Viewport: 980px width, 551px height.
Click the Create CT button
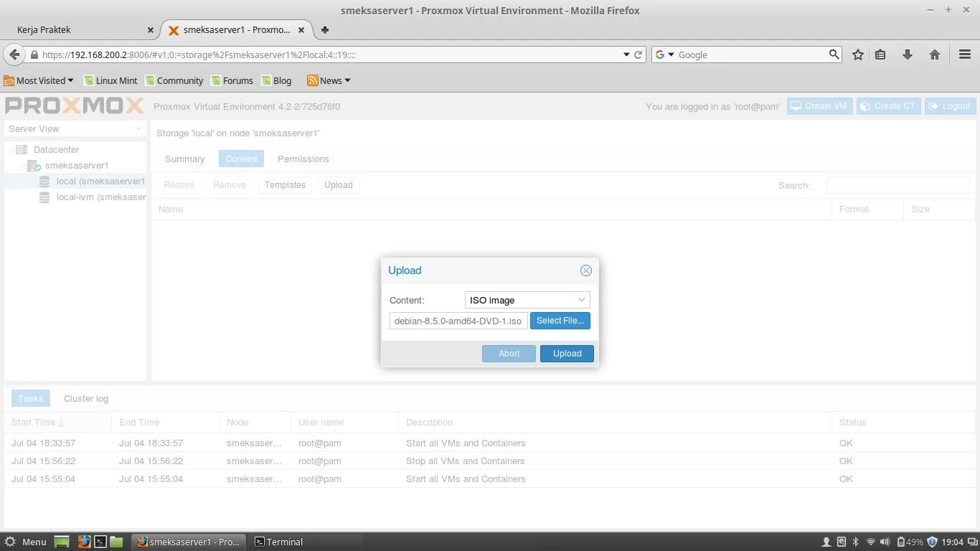(x=888, y=106)
